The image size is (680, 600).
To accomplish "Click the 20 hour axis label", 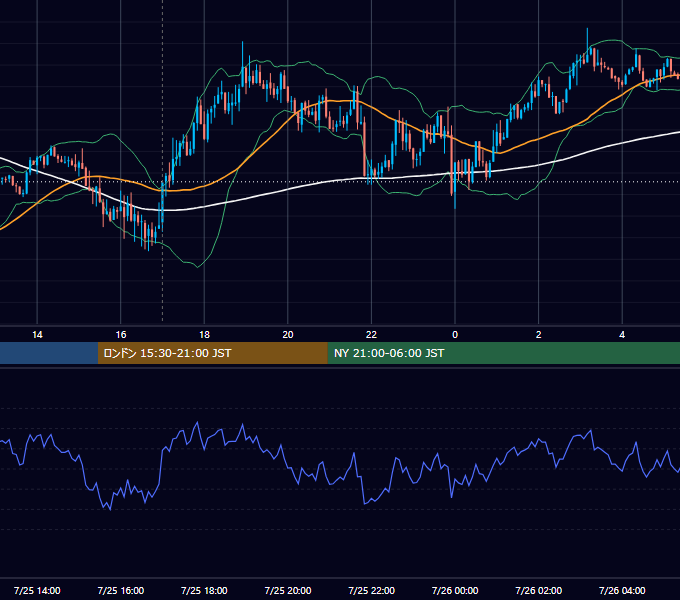I will (288, 335).
